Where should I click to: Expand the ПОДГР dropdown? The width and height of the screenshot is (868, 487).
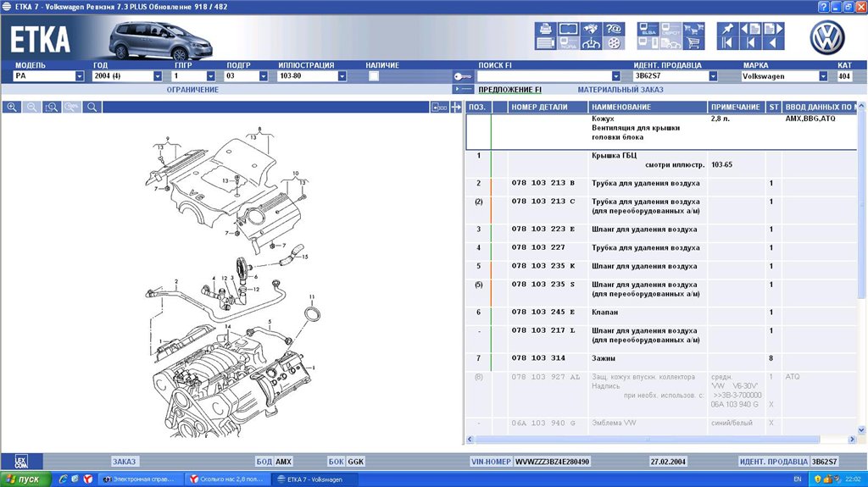click(x=264, y=76)
